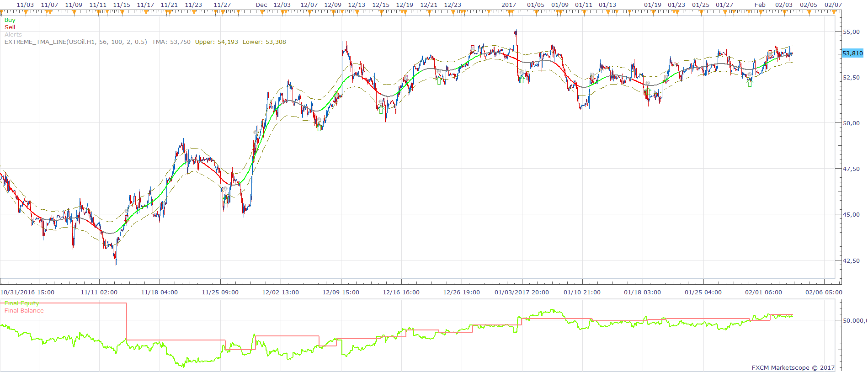Viewport: 868px width, 372px height.
Task: Click the buy arrow at 01/03/2017 20:00
Action: 521,80
